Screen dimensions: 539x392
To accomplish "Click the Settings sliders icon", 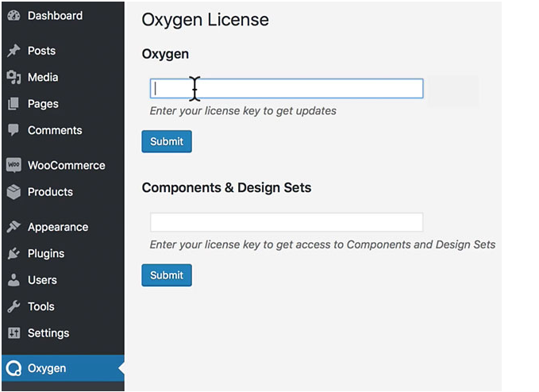I will (13, 332).
